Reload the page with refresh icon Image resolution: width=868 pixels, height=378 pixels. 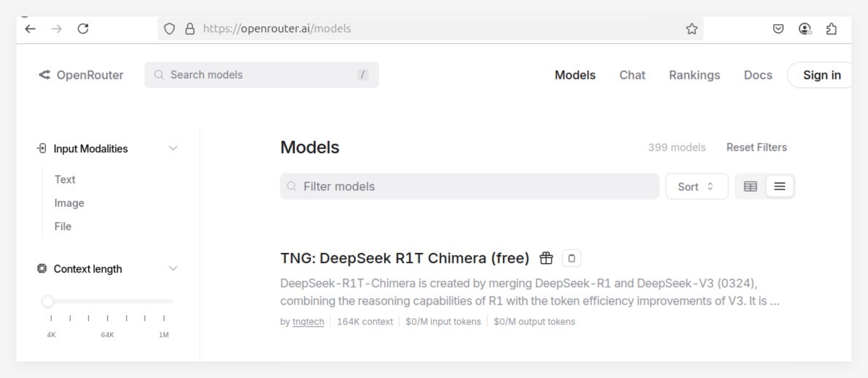click(83, 29)
